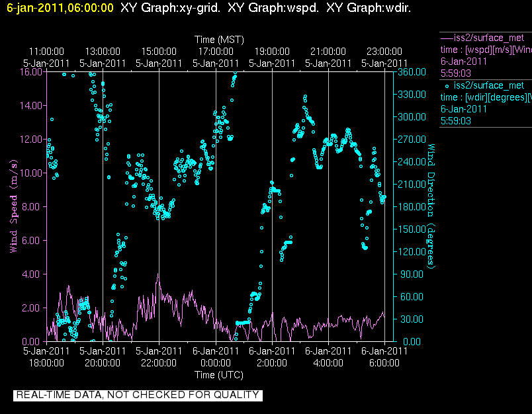The image size is (532, 414).
Task: Click the 21:00:00 MST top tick label
Action: coord(328,52)
